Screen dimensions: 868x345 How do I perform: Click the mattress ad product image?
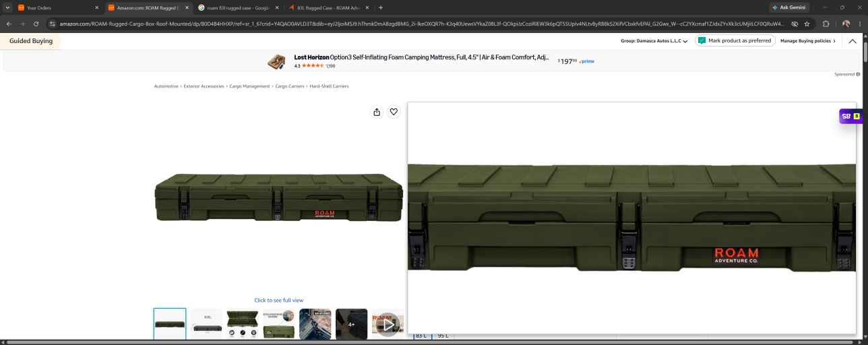276,62
